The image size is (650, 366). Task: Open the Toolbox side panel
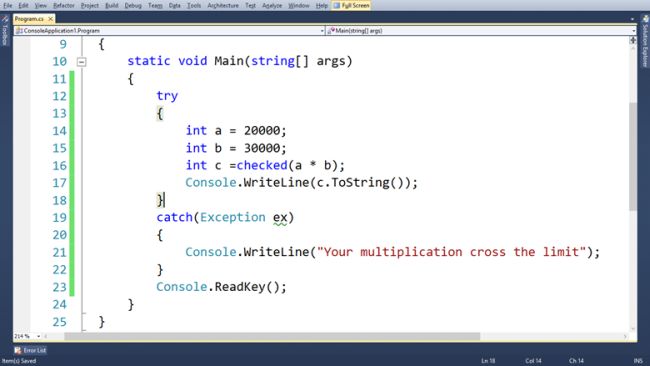tap(5, 31)
